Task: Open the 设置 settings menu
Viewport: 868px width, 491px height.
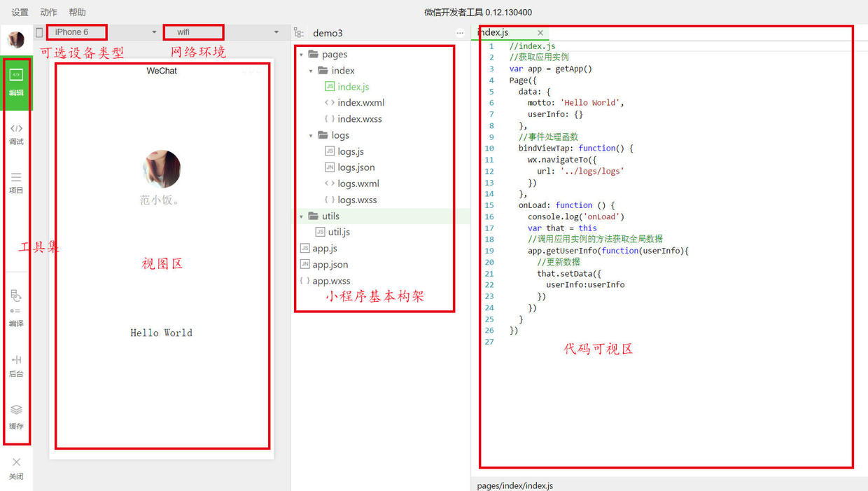Action: 20,13
